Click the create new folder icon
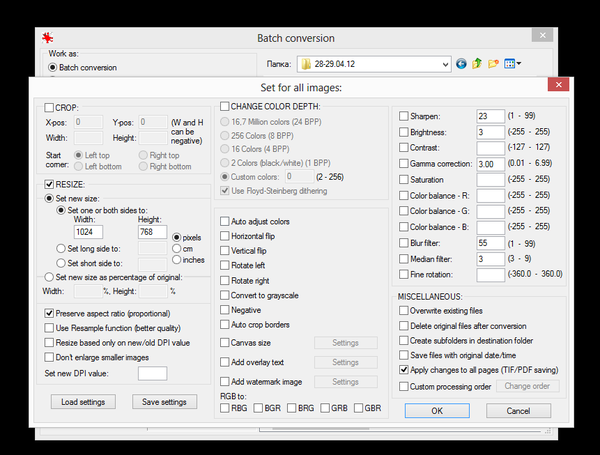This screenshot has height=455, width=600. [493, 64]
